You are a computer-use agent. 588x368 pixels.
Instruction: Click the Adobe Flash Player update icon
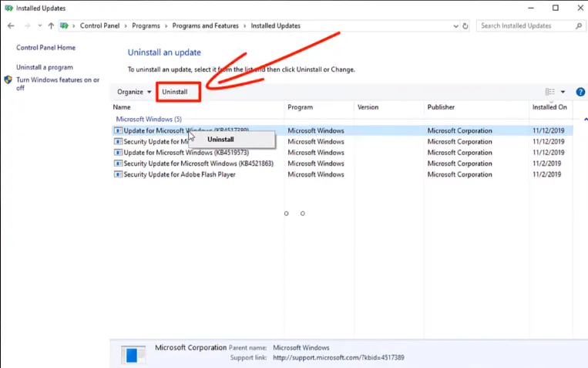pyautogui.click(x=118, y=174)
